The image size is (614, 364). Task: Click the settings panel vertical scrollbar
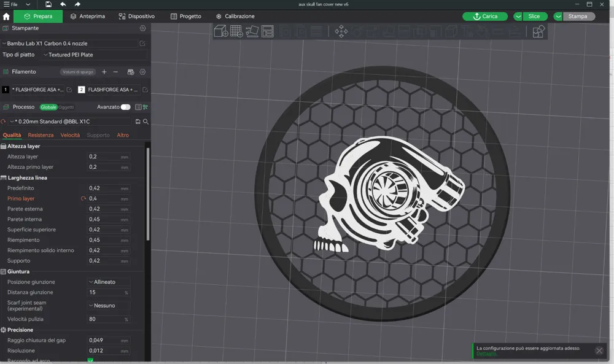pyautogui.click(x=148, y=194)
